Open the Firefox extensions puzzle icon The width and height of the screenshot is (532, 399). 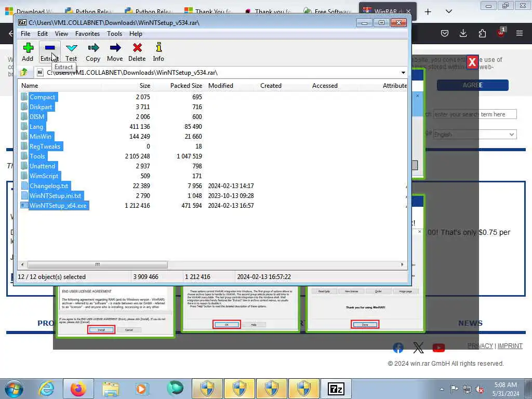click(x=482, y=33)
